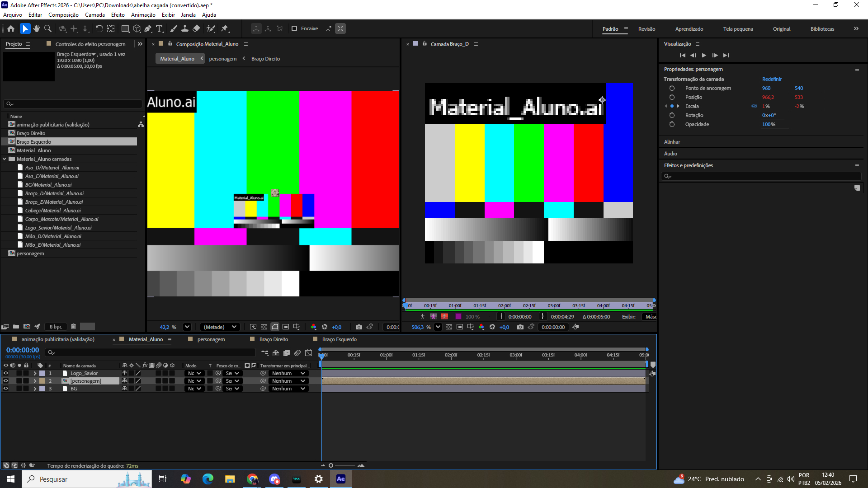Image resolution: width=868 pixels, height=488 pixels.
Task: Switch to the Braço Esquerdo timeline tab
Action: tap(339, 339)
